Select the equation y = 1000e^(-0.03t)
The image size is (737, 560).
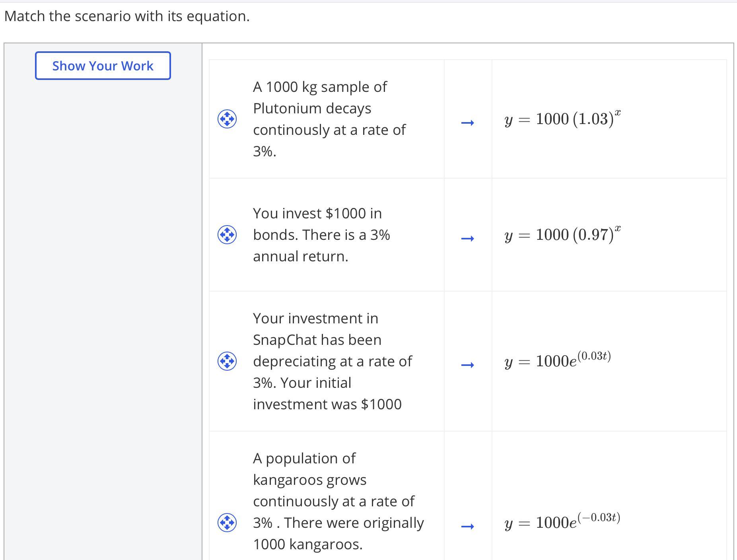coord(562,522)
